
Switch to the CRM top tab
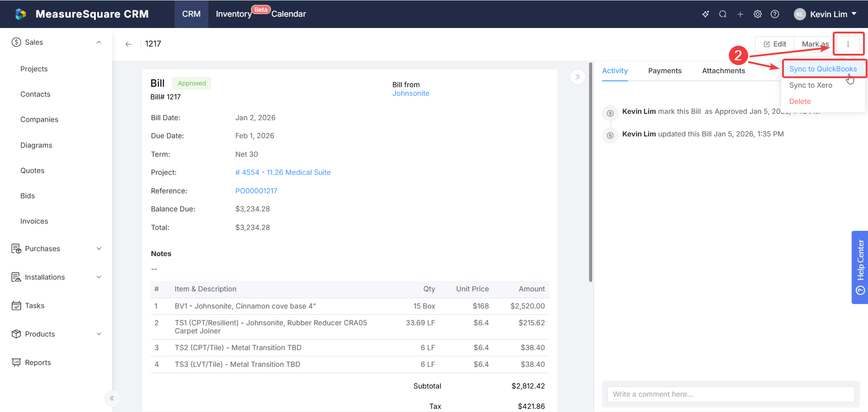point(191,14)
